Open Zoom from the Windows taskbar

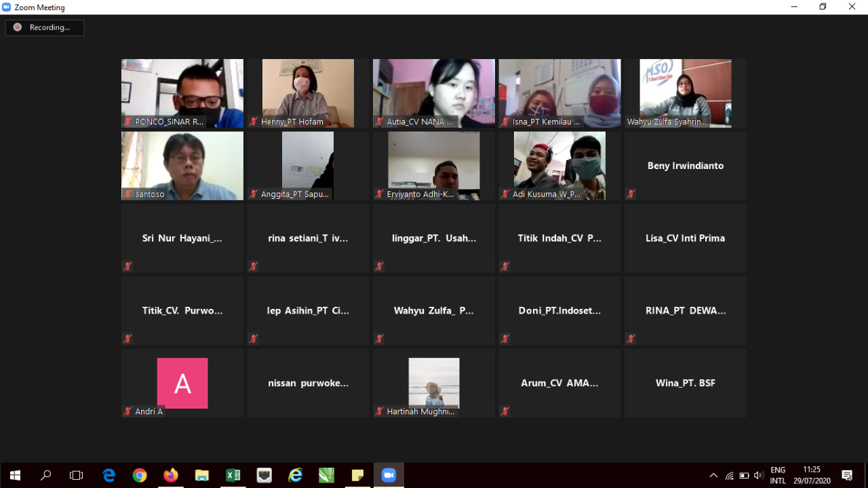pyautogui.click(x=389, y=475)
